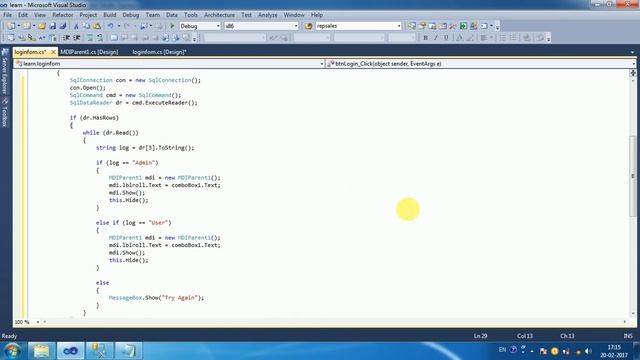
Task: Open the x86 platform dropdown
Action: pos(296,26)
